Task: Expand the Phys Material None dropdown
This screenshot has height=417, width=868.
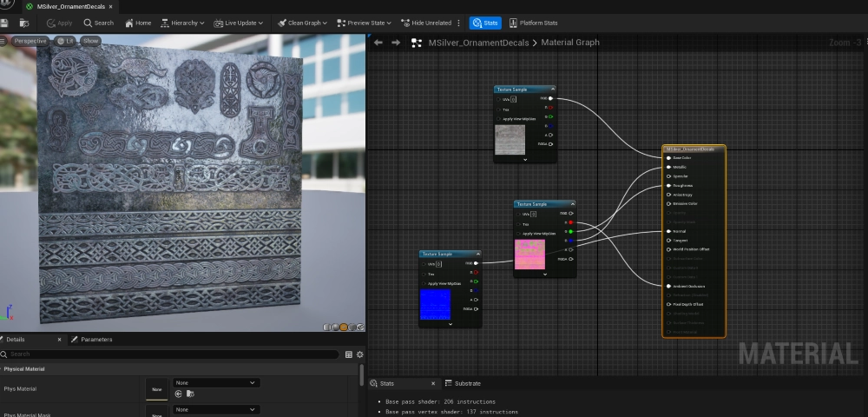Action: click(x=215, y=382)
